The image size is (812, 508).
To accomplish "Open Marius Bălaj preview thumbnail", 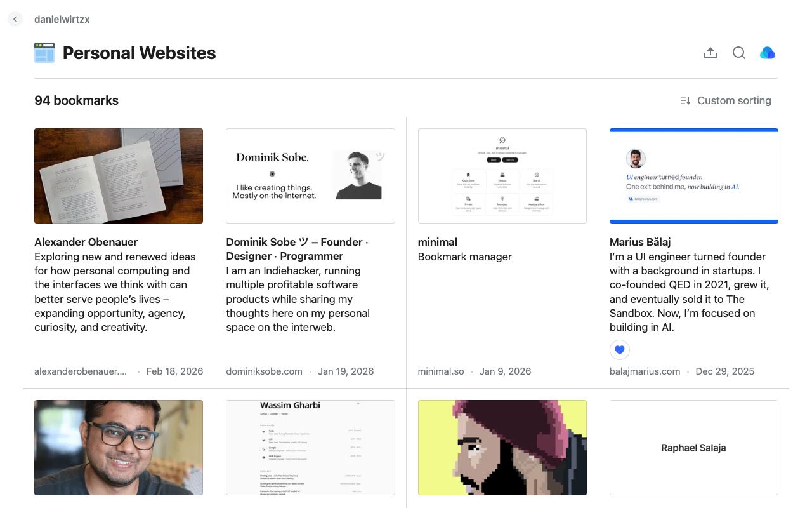I will [x=694, y=176].
